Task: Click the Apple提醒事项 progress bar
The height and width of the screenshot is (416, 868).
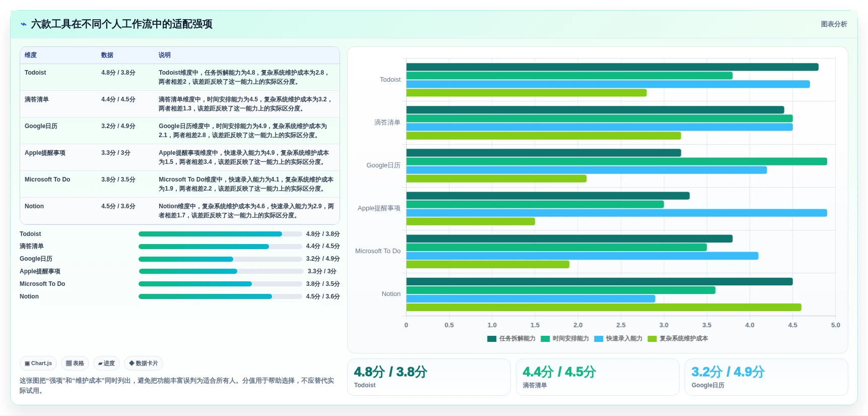Action: click(x=221, y=271)
